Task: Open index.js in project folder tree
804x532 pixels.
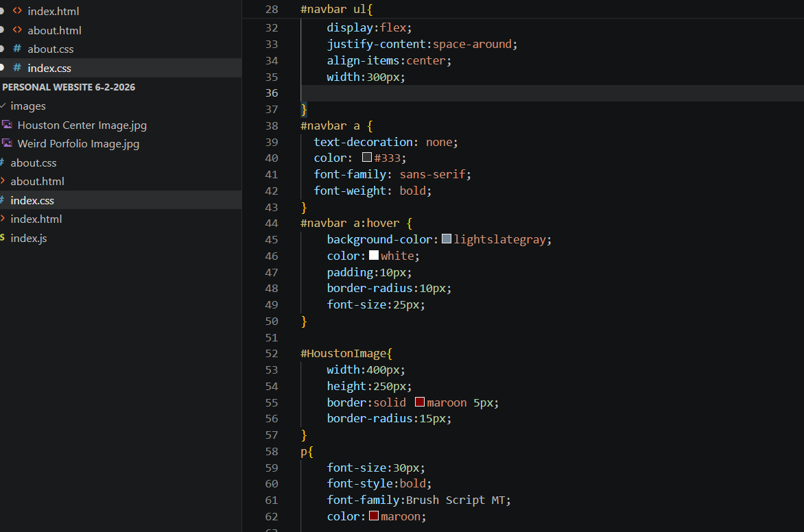Action: (29, 239)
